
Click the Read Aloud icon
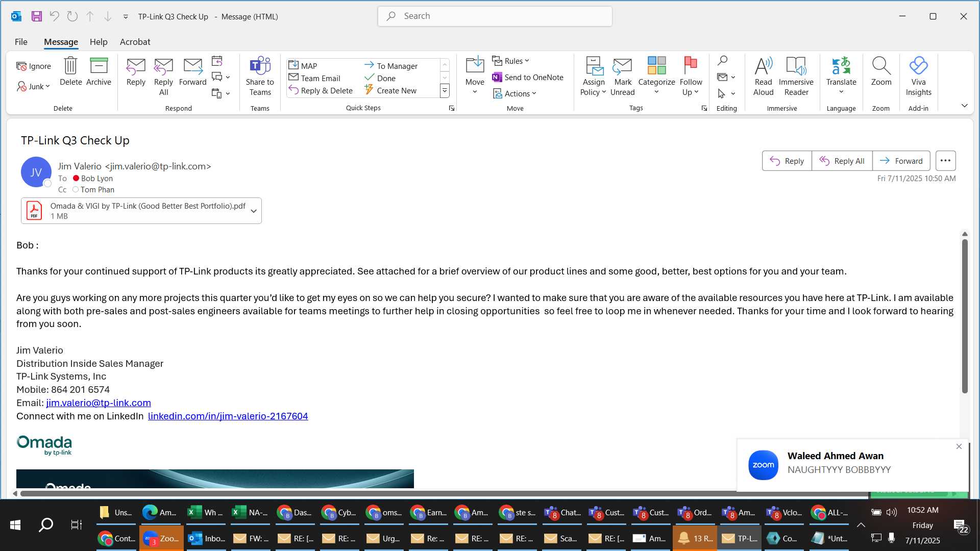763,77
